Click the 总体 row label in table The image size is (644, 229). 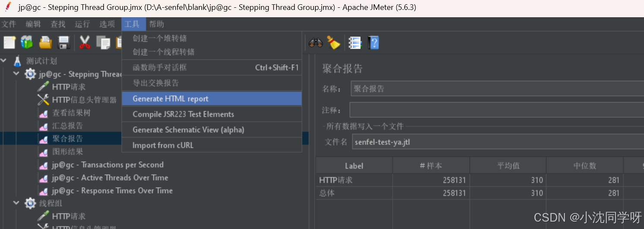pyautogui.click(x=327, y=193)
